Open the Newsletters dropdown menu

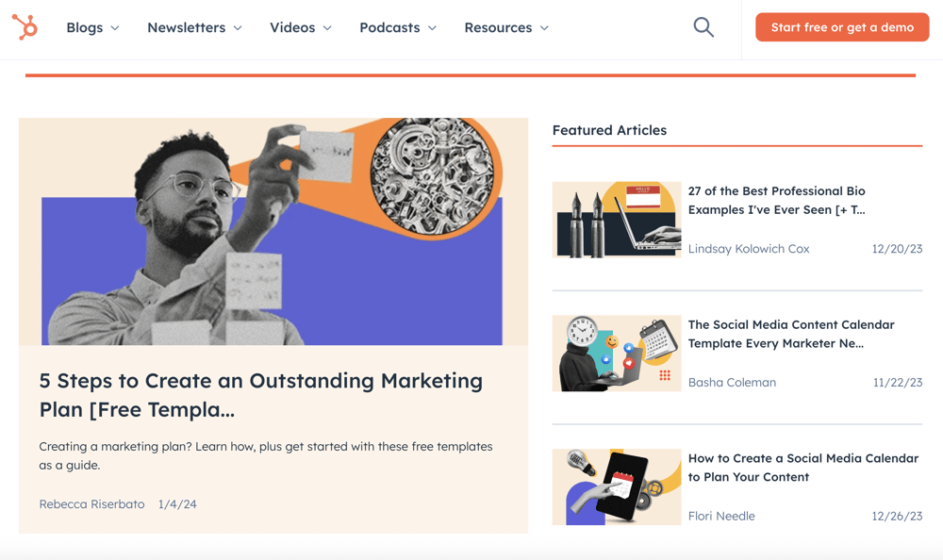click(193, 27)
